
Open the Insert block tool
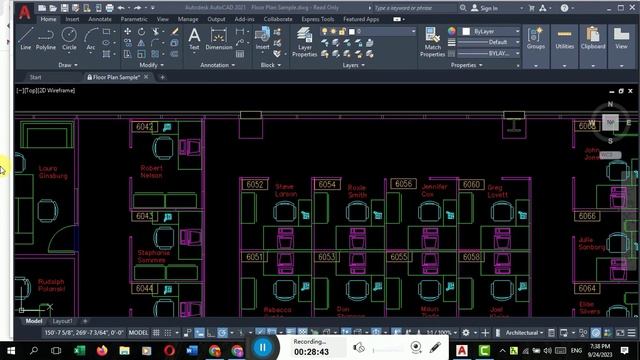[262, 38]
